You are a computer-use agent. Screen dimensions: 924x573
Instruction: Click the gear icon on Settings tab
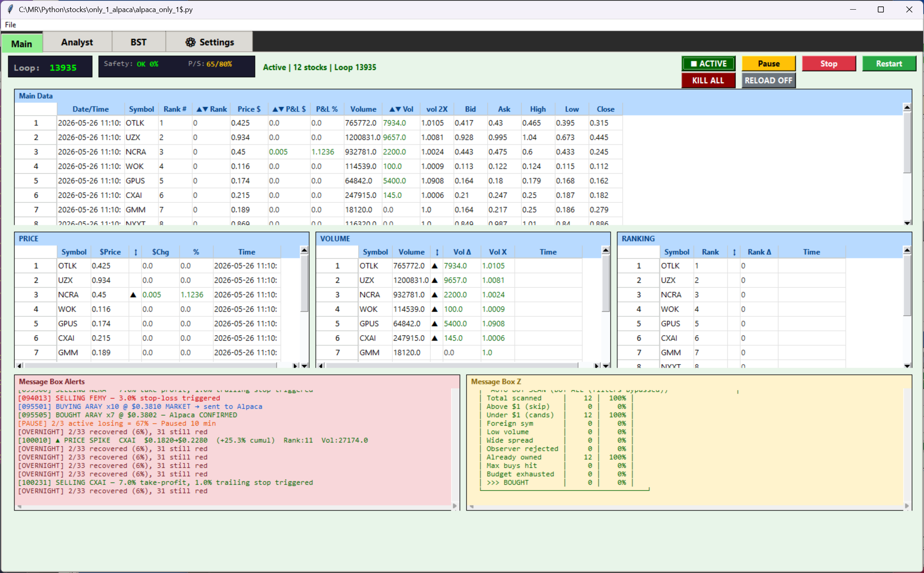[191, 42]
